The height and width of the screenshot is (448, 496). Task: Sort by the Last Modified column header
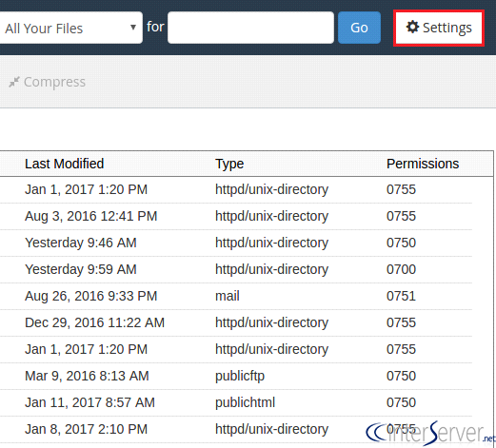coord(65,164)
